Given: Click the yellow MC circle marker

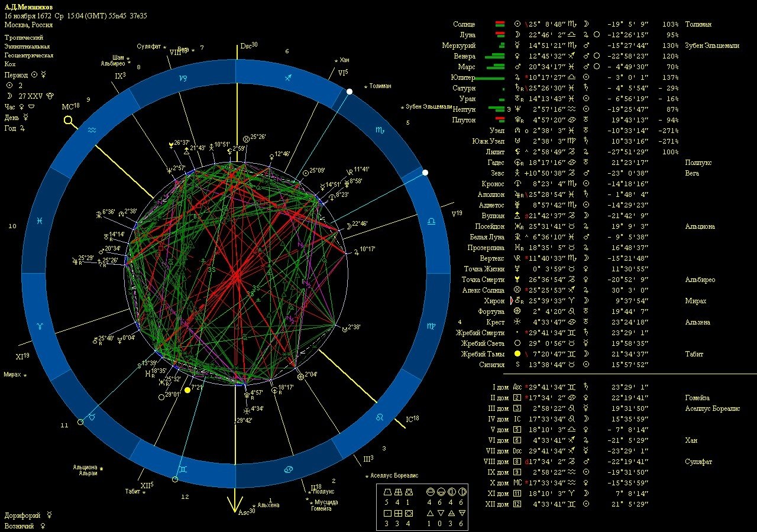Looking at the screenshot, I should point(69,121).
